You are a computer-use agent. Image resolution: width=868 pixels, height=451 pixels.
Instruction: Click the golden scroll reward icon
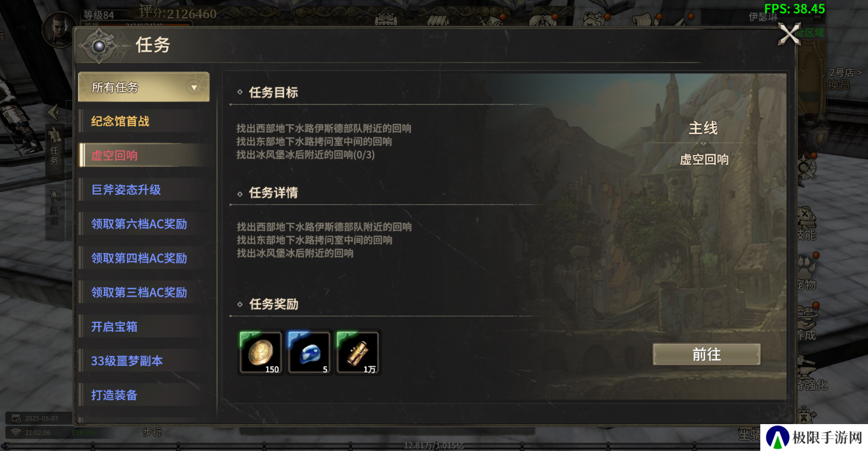click(x=358, y=353)
